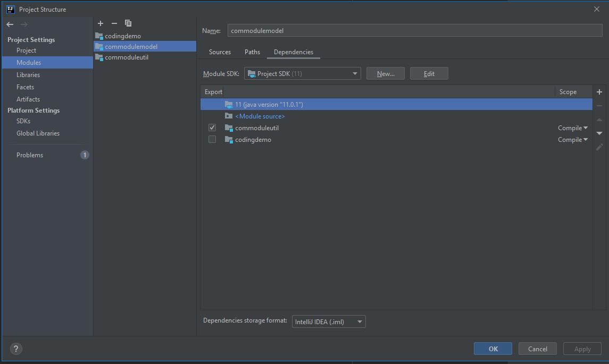The image size is (609, 364).
Task: Open Project settings section
Action: (x=26, y=50)
